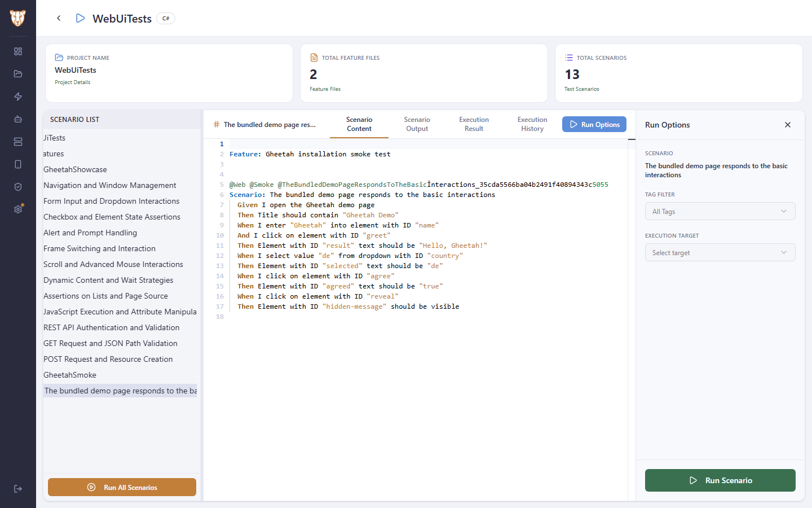
Task: Open the robot agent sidebar icon
Action: 18,119
